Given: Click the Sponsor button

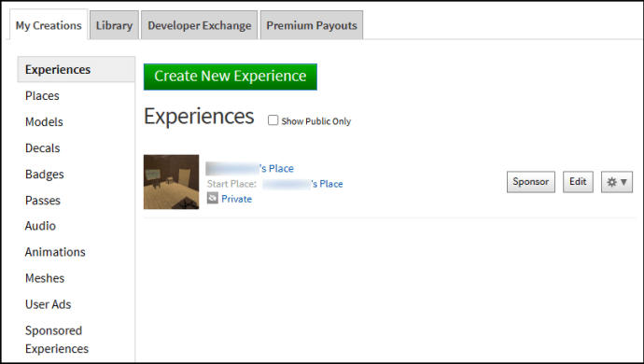Looking at the screenshot, I should point(531,182).
